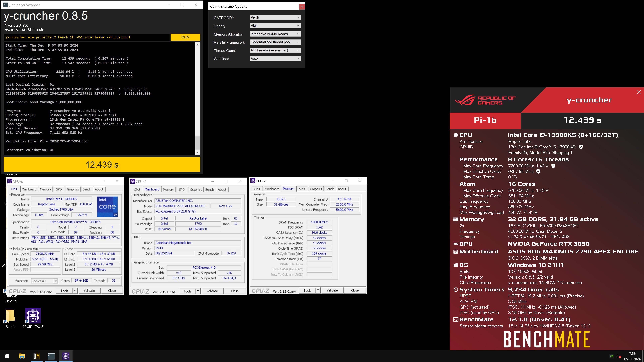This screenshot has height=362, width=644.
Task: Open Tools dropdown arrow in CPU-Z Memory window
Action: click(x=318, y=290)
